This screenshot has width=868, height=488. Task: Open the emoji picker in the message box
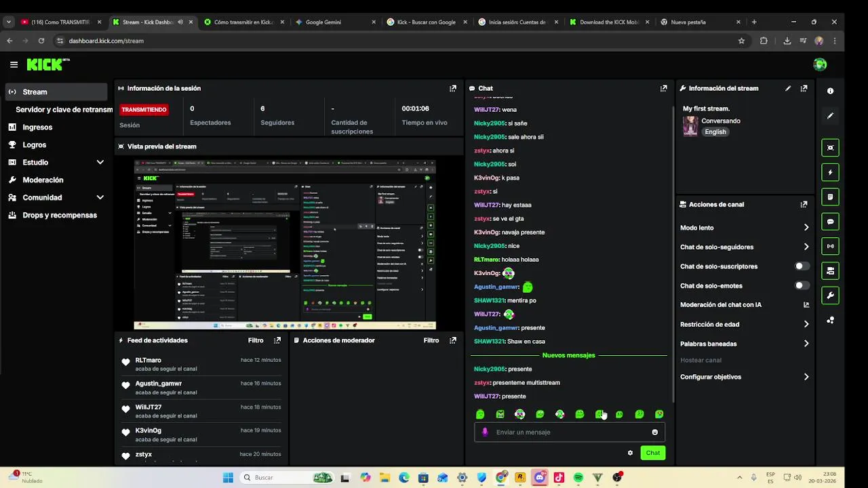click(655, 432)
